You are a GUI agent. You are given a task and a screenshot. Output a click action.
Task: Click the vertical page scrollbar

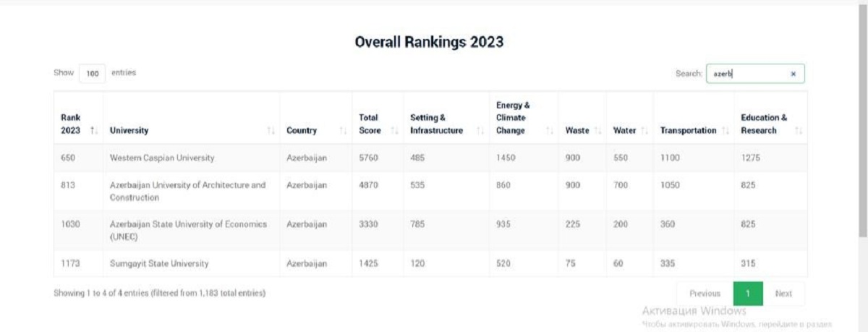click(x=862, y=122)
